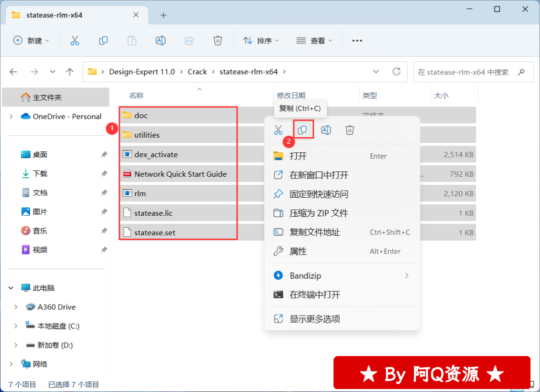Open the 新建 (New) dropdown
This screenshot has width=540, height=392.
click(31, 40)
